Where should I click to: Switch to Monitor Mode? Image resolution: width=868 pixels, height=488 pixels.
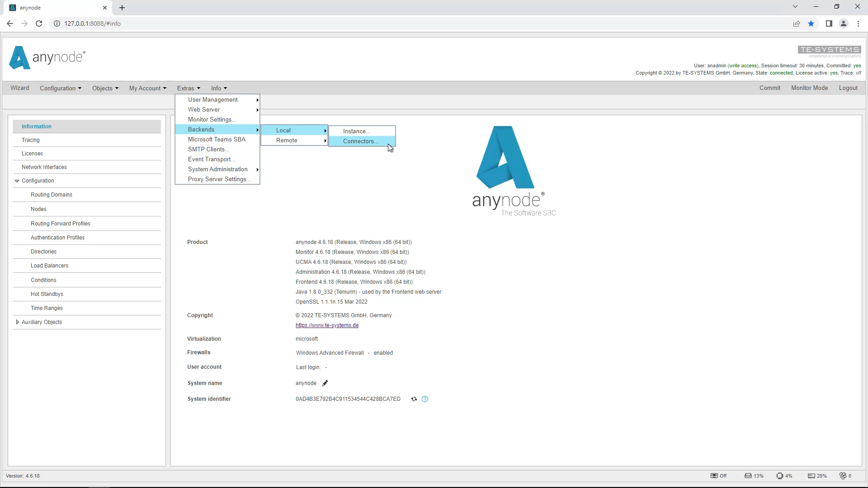click(x=809, y=88)
